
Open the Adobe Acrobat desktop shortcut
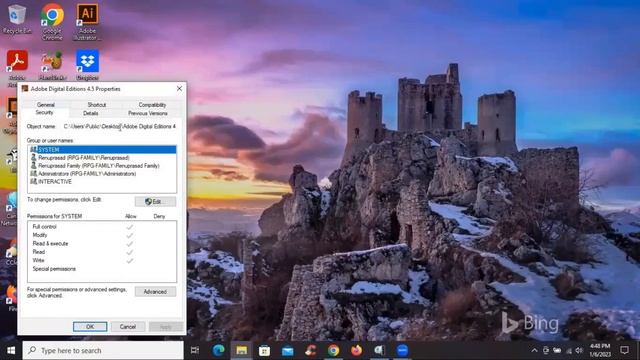17,65
